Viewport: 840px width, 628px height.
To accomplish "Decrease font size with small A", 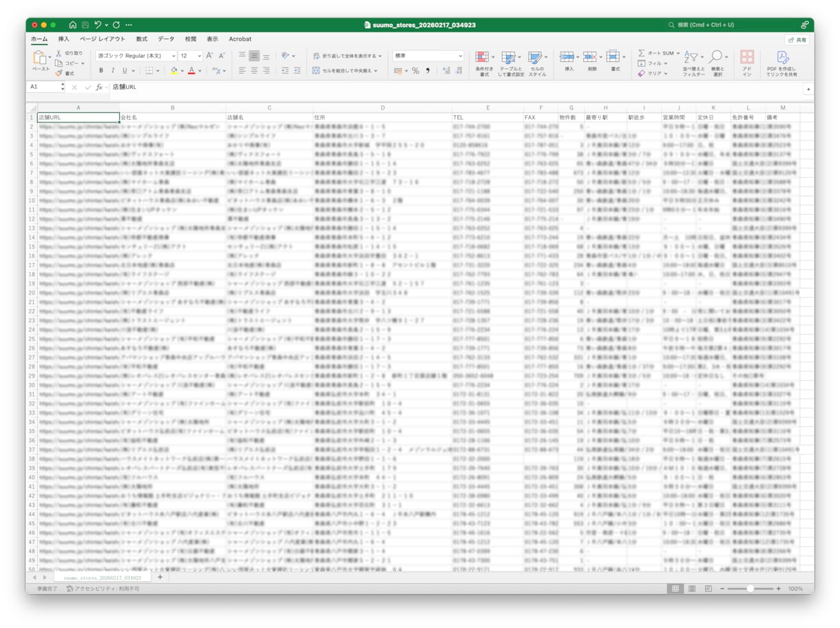I will click(222, 56).
